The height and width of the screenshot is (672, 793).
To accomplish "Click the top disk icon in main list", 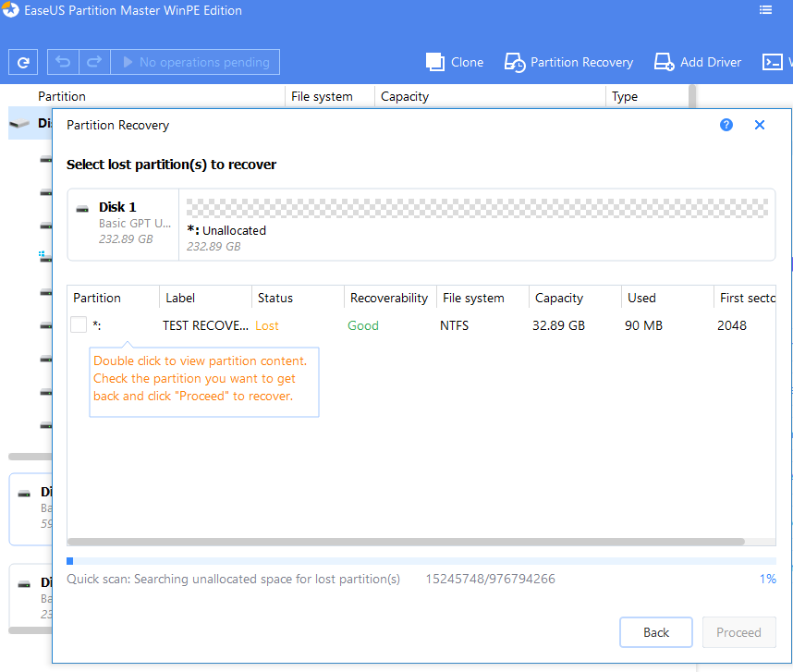I will pos(19,123).
